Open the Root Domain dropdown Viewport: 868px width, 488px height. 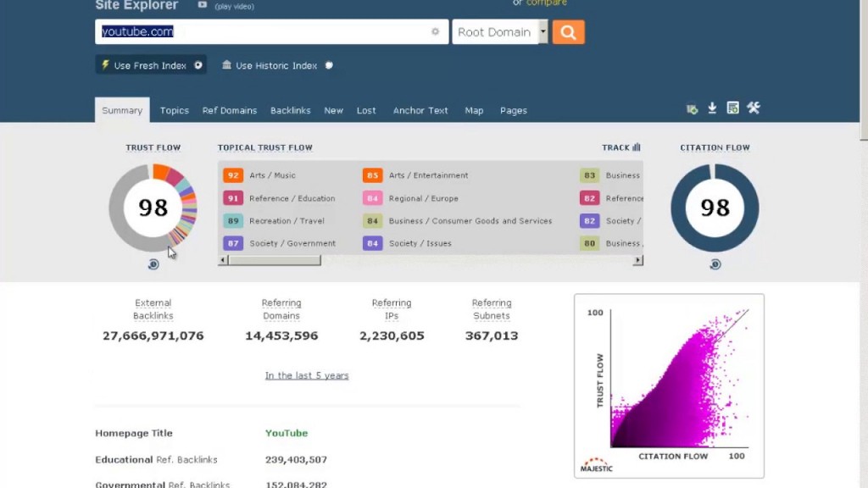tap(500, 32)
